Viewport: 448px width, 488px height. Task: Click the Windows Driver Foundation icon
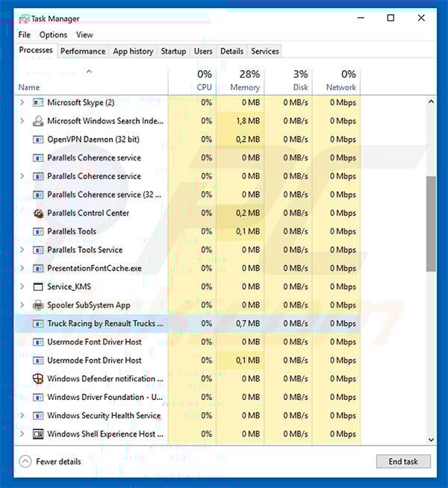[x=38, y=398]
